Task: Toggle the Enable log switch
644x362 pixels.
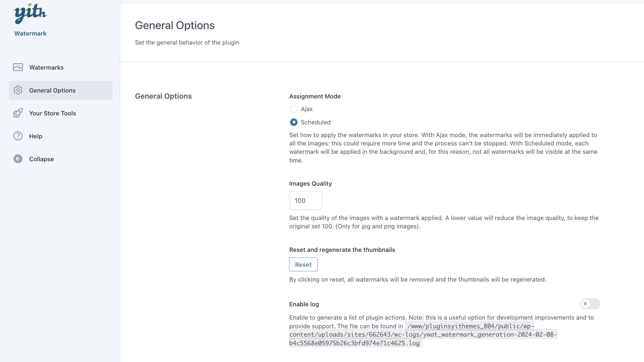Action: [x=590, y=304]
